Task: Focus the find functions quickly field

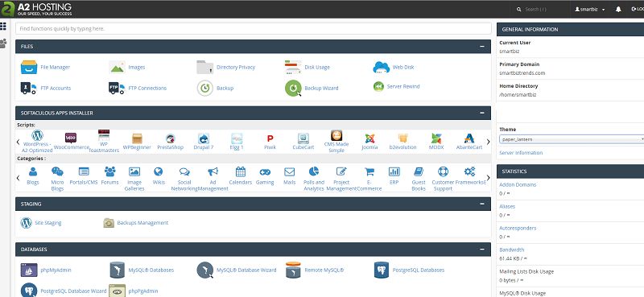Action: (x=254, y=29)
